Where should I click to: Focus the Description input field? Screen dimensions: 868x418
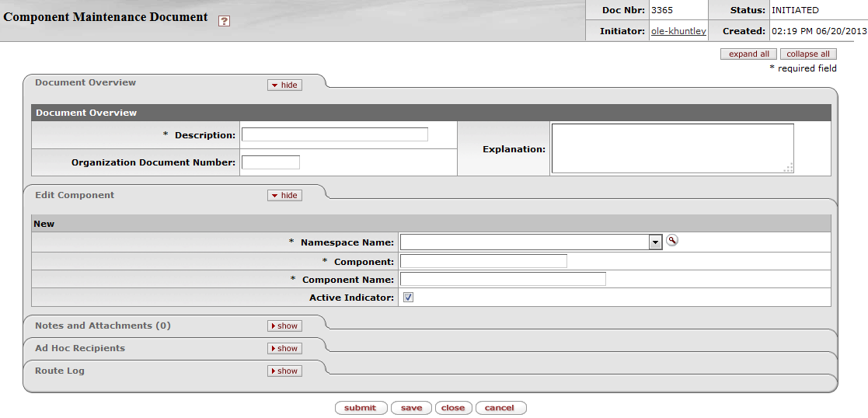(x=334, y=134)
